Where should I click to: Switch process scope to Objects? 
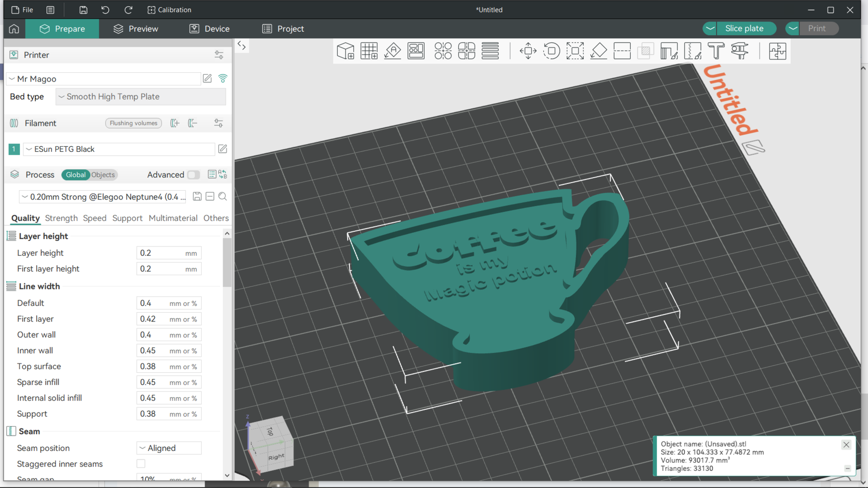(103, 175)
